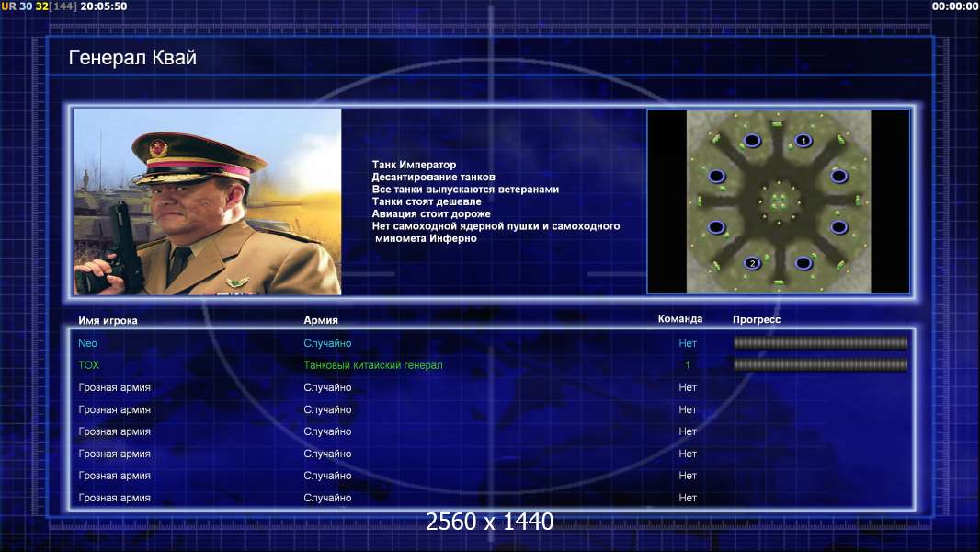Click the 'миномета Инферно' text line
The height and width of the screenshot is (552, 980).
426,238
